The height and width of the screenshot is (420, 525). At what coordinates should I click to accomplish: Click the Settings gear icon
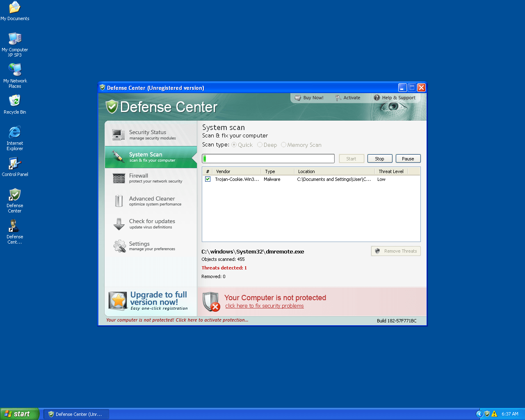point(119,246)
